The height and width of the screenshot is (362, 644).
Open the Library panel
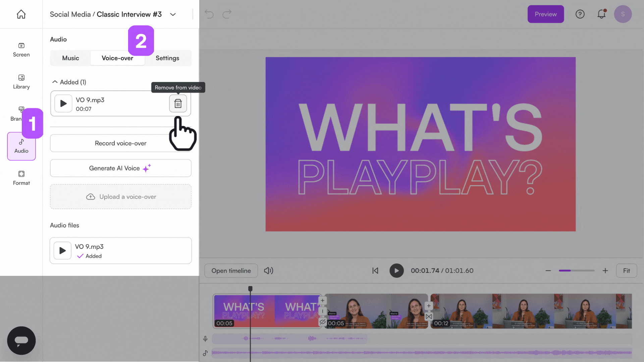point(21,82)
